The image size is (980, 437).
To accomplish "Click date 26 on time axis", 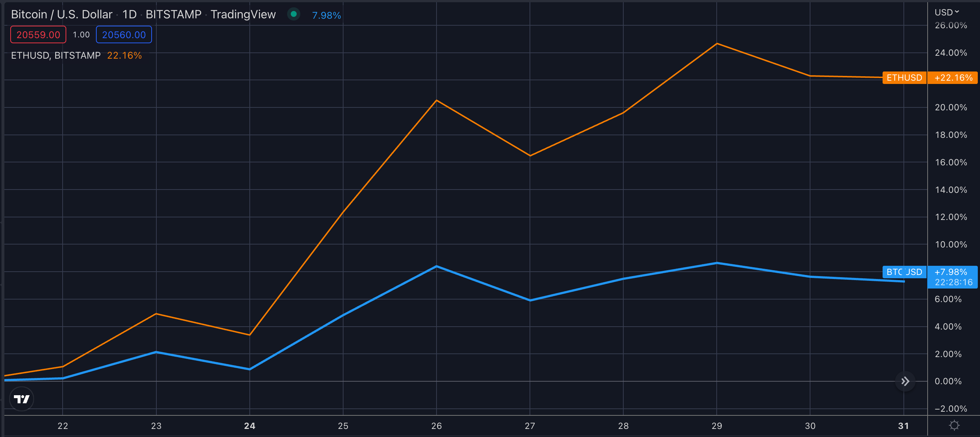I will tap(437, 426).
